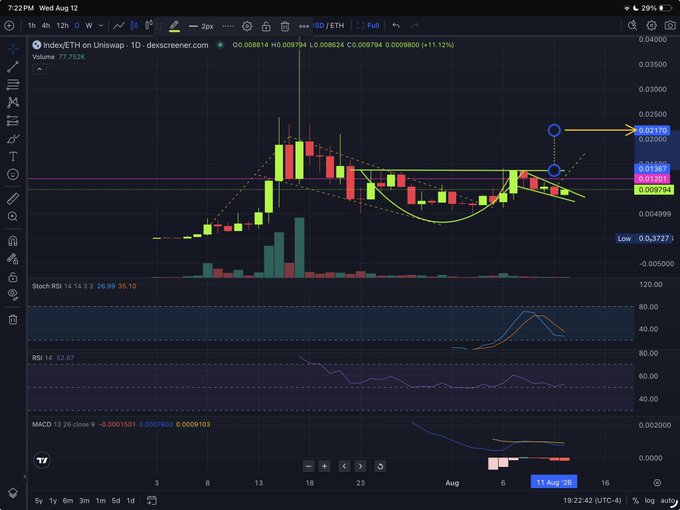This screenshot has height=510, width=680.
Task: Switch to the 4h timeframe
Action: (x=46, y=26)
